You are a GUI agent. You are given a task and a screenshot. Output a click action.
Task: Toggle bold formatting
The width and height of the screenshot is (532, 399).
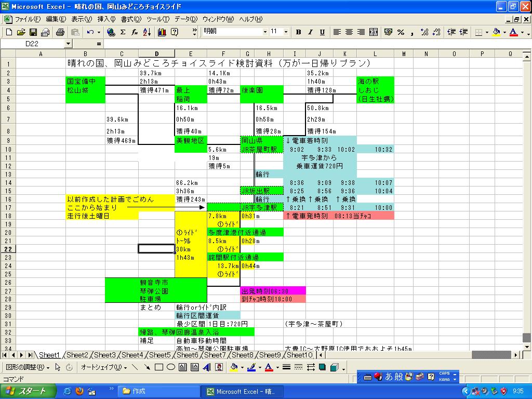coord(298,32)
